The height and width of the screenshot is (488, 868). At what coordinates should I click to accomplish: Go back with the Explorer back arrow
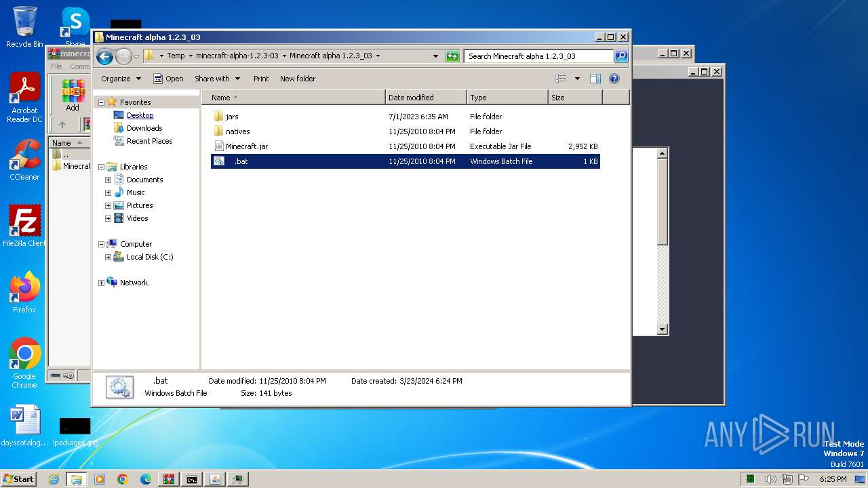(104, 56)
